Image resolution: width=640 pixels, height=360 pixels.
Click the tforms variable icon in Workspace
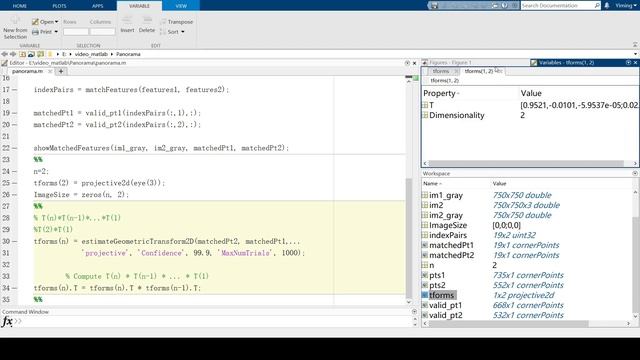click(425, 295)
